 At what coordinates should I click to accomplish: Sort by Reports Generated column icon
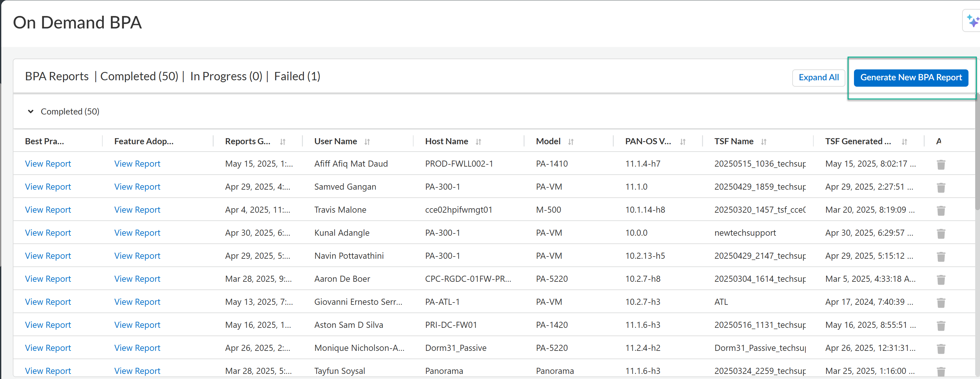point(283,142)
